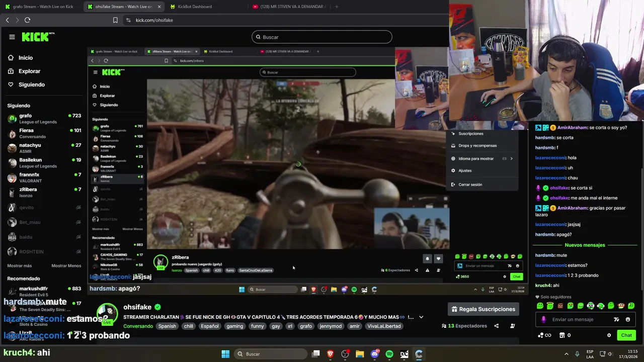The image size is (644, 362).
Task: Open natachyu ASMR channel
Action: (44, 148)
